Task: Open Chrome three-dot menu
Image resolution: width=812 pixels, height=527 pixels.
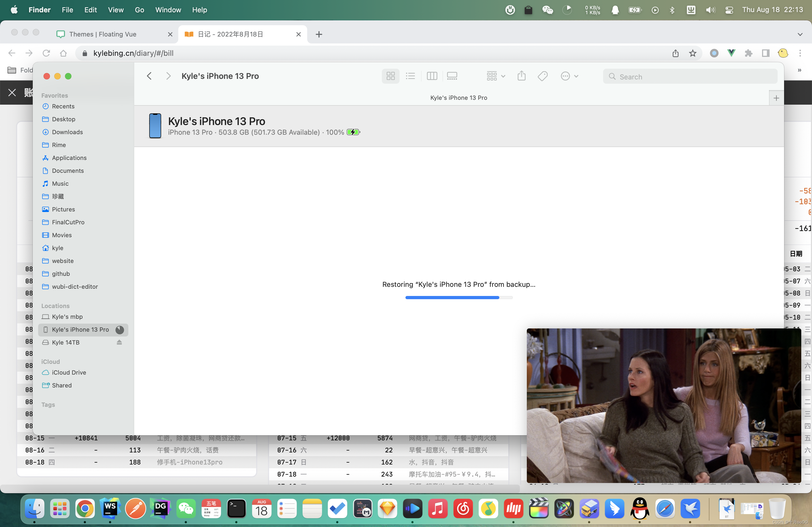Action: coord(800,53)
